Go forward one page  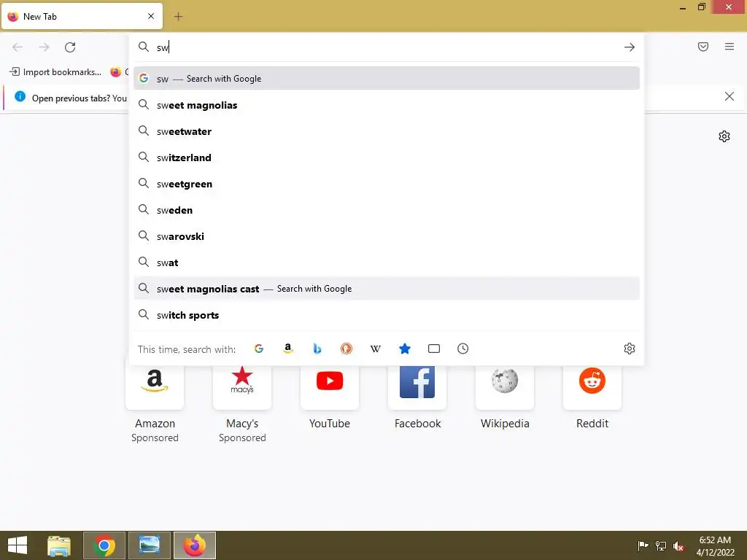point(44,47)
